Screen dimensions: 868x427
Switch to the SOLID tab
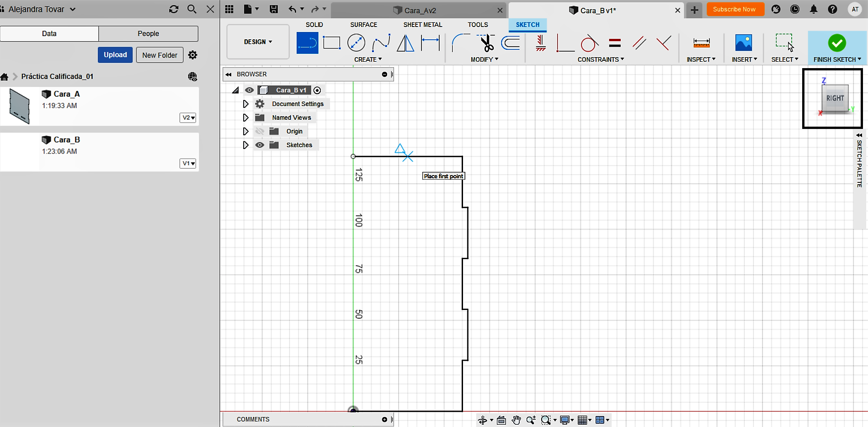[x=314, y=25]
